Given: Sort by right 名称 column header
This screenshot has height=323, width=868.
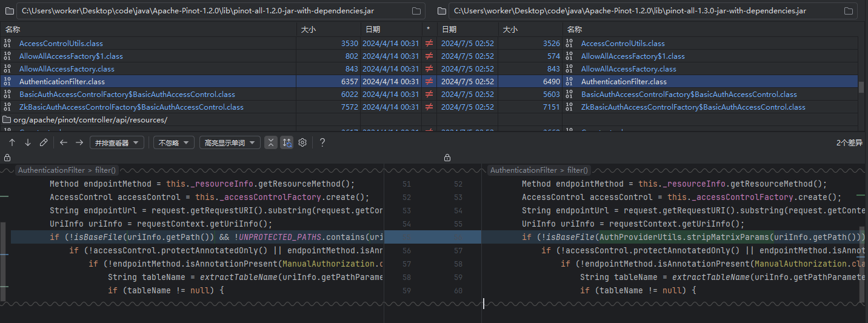Looking at the screenshot, I should (710, 29).
